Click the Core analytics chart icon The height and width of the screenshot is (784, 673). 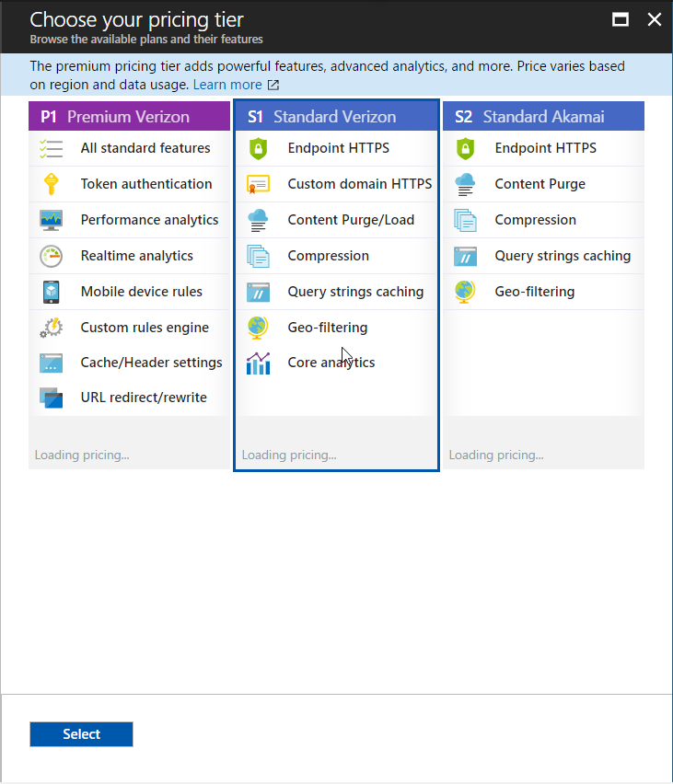pyautogui.click(x=258, y=363)
